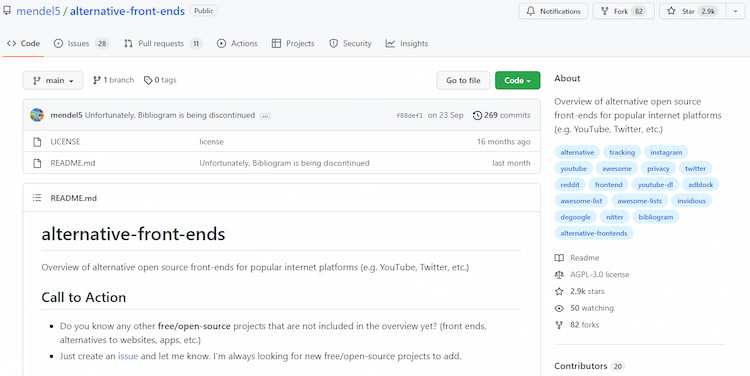
Task: Select the 'alternative-frontends' topic tag
Action: point(594,233)
